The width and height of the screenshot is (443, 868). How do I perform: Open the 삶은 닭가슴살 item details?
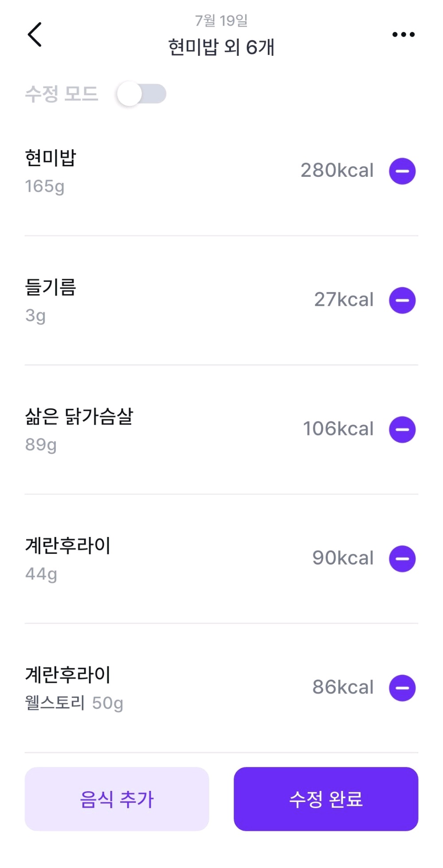79,416
